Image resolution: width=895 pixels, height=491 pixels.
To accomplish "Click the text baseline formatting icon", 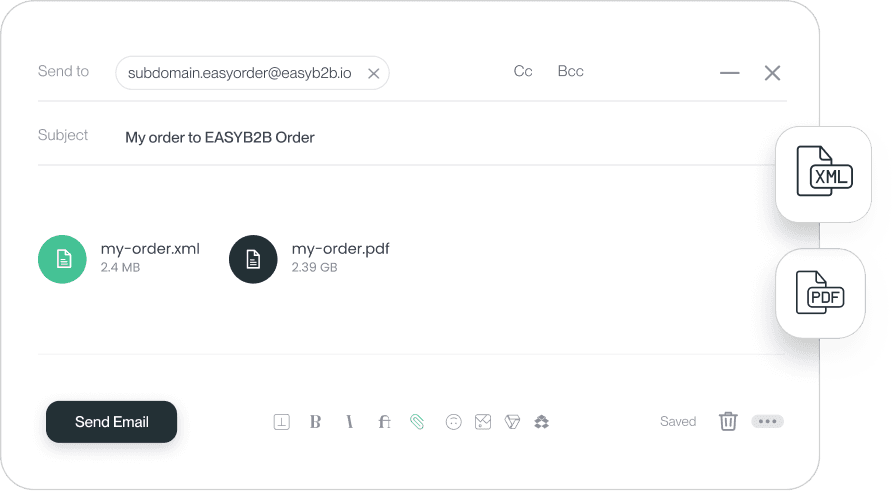I will point(281,422).
